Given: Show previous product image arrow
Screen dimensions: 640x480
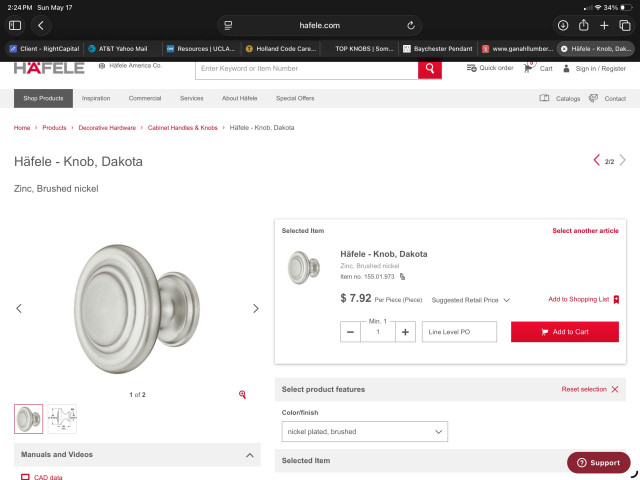Looking at the screenshot, I should 19,309.
